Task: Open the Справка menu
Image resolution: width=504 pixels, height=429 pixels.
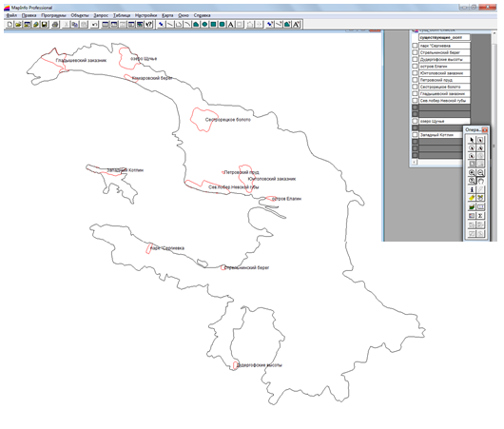Action: [202, 15]
